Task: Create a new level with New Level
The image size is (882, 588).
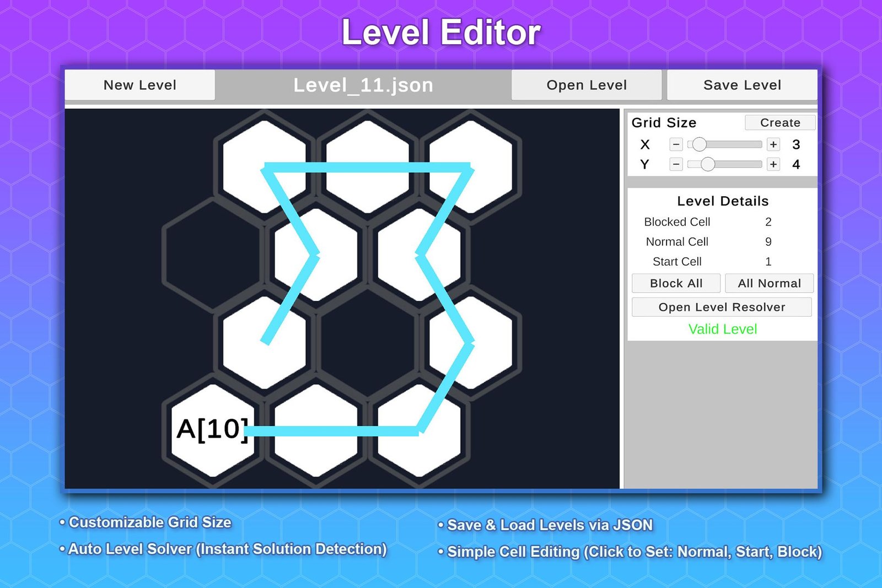Action: click(139, 85)
